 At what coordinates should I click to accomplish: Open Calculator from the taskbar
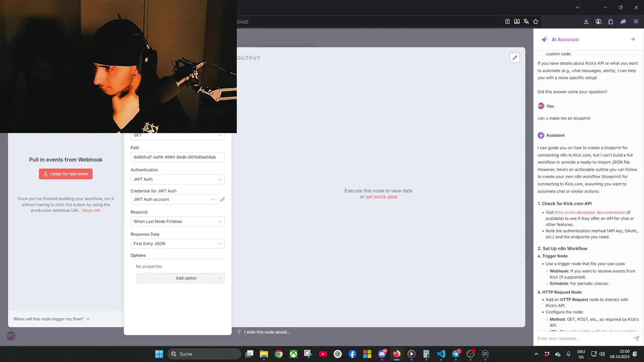(x=426, y=354)
